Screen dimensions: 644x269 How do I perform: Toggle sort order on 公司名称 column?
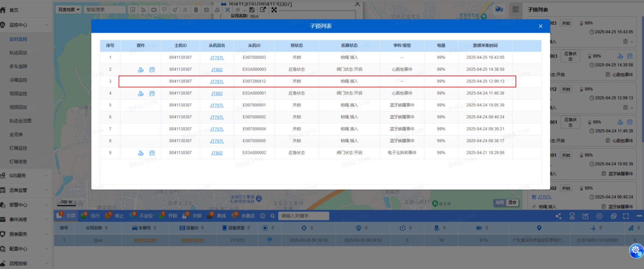(x=106, y=228)
